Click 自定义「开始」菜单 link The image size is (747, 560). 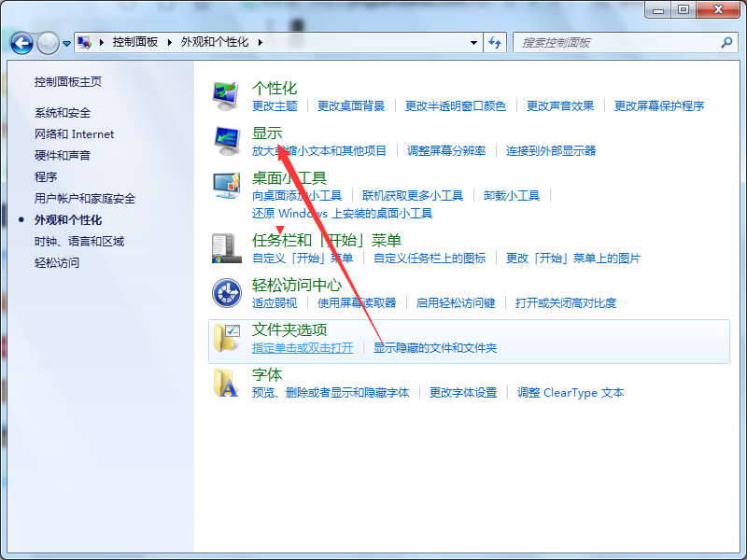click(303, 259)
